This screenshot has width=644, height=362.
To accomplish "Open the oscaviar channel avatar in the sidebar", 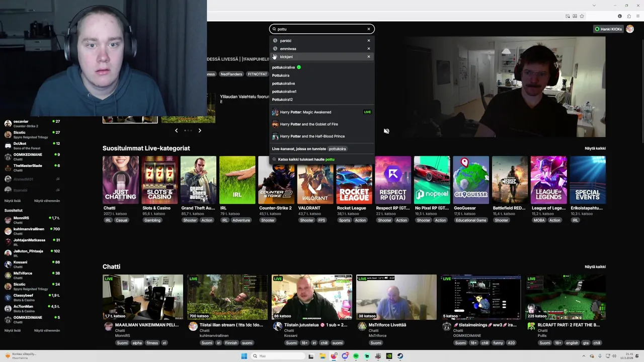I will pyautogui.click(x=8, y=123).
